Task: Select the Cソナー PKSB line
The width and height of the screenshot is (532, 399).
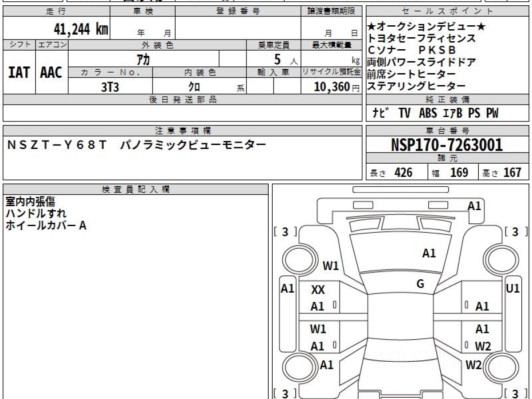Action: (x=411, y=50)
